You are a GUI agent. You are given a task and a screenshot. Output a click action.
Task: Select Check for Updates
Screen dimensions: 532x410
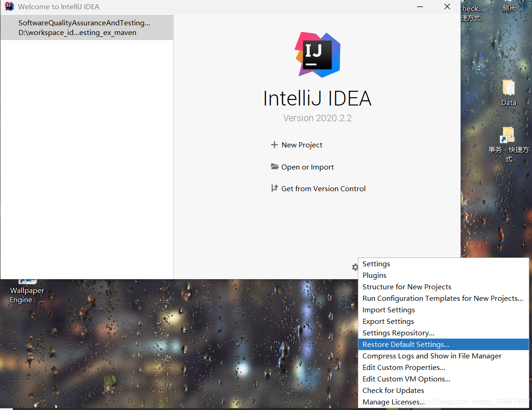[444, 391]
